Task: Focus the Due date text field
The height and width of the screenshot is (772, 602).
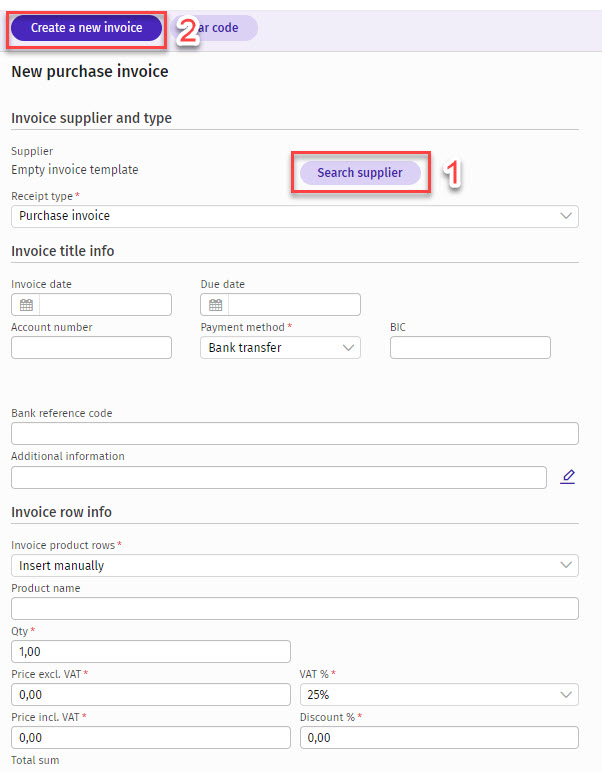Action: (294, 305)
